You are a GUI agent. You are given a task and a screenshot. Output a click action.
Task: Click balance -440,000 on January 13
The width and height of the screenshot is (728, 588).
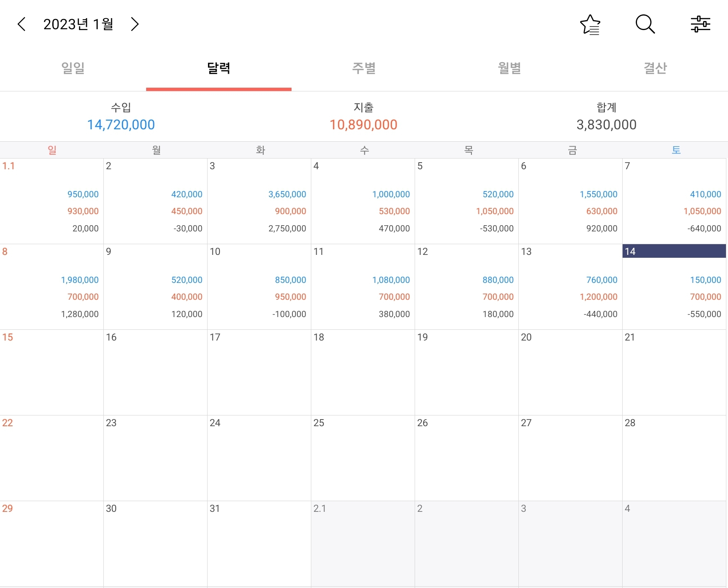pos(600,314)
